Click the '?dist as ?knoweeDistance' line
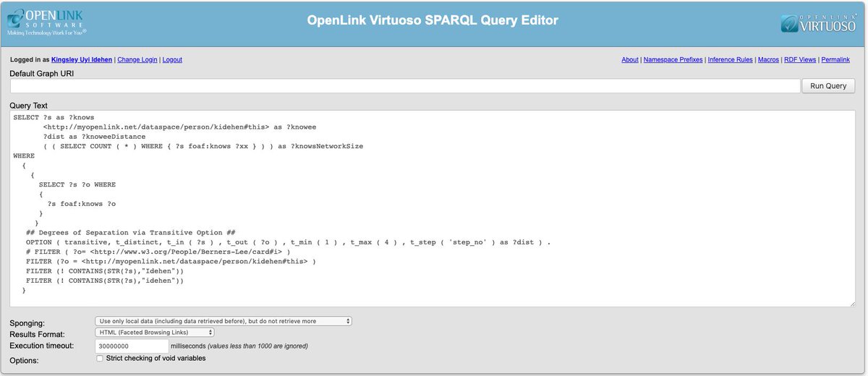Screen dimensions: 868x376 tap(94, 136)
